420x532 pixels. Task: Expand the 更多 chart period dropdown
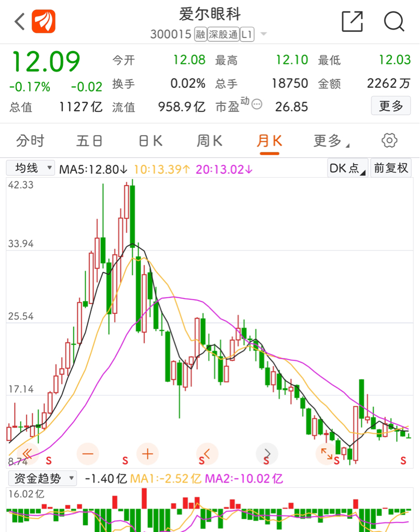tap(331, 140)
